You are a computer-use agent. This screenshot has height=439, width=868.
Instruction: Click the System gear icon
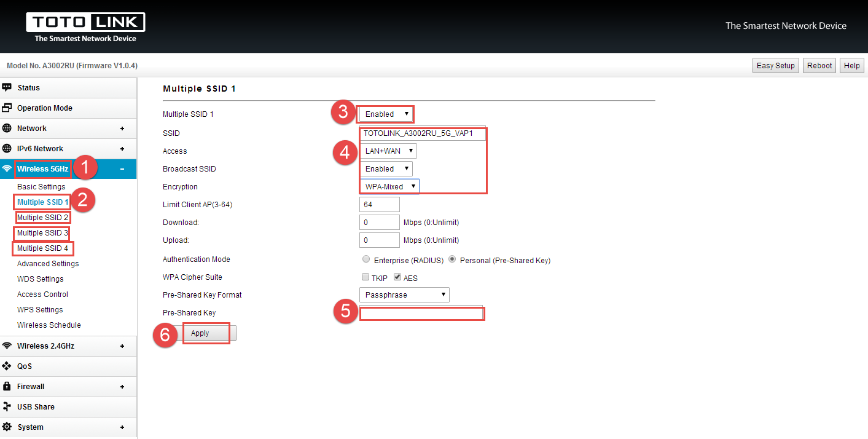(7, 427)
